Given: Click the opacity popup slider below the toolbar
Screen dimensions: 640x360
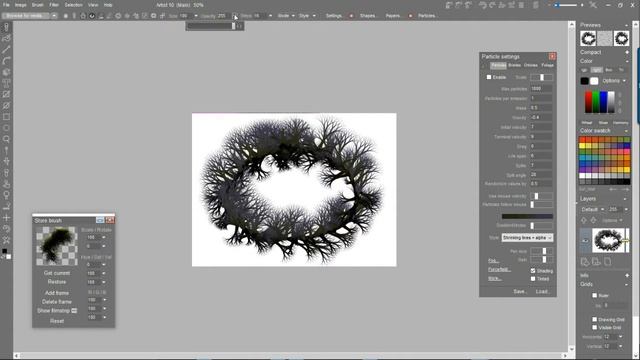Looking at the screenshot, I should point(211,26).
